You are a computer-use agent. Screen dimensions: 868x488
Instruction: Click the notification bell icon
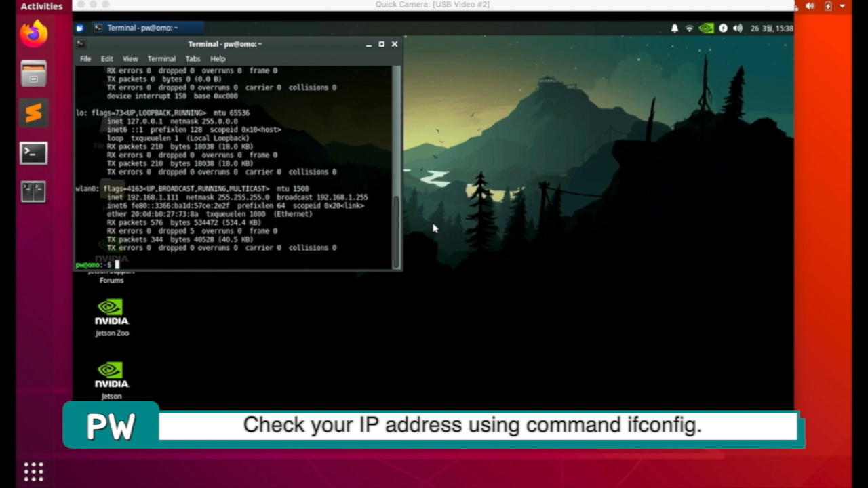[x=675, y=28]
